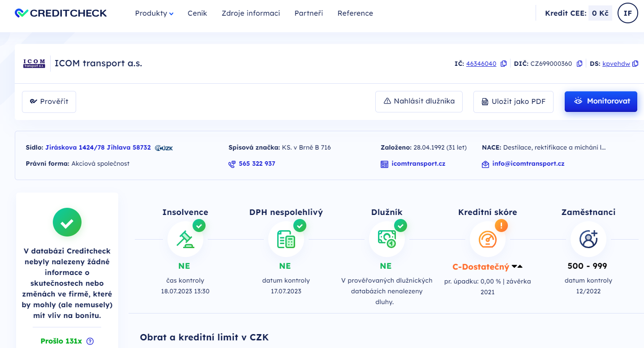This screenshot has width=644, height=348.
Task: Click the Dlužník money icon
Action: [387, 239]
